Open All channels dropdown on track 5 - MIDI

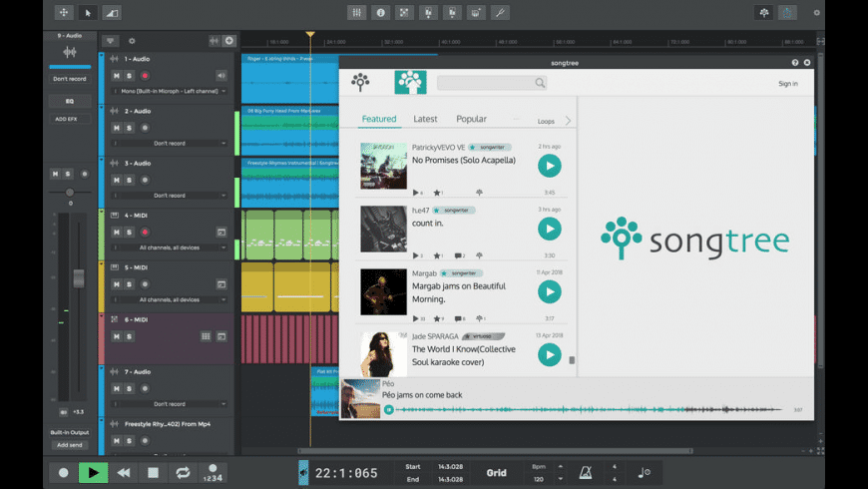pyautogui.click(x=170, y=299)
